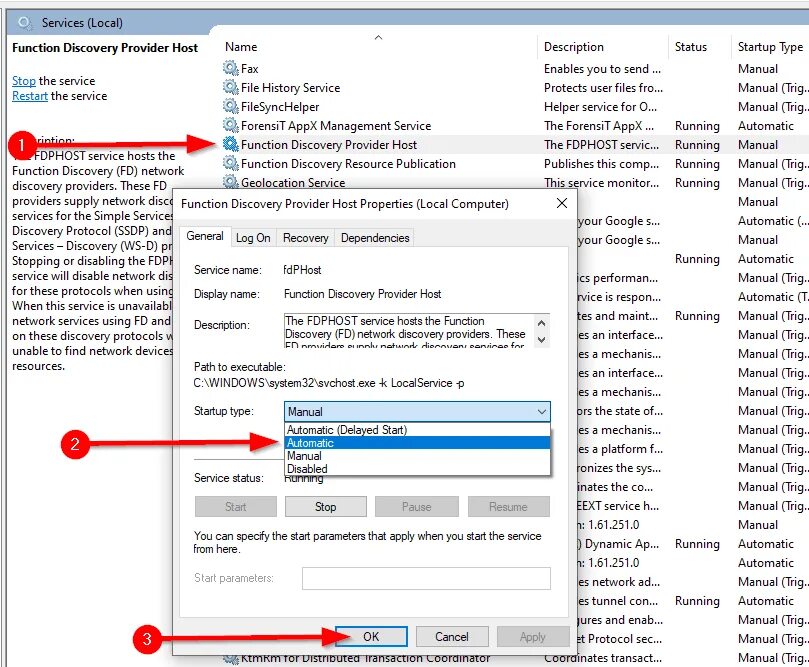Click the FileSyncHelper gear icon

tap(230, 107)
